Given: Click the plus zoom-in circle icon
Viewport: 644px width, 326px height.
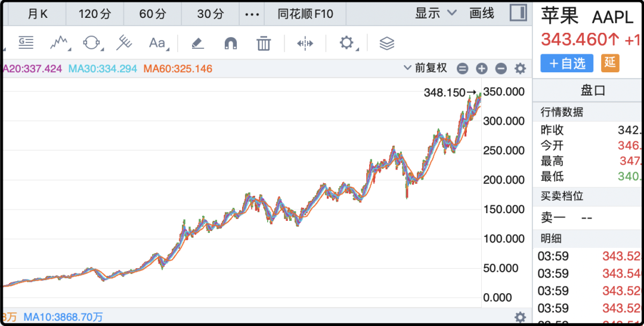Looking at the screenshot, I should 482,69.
